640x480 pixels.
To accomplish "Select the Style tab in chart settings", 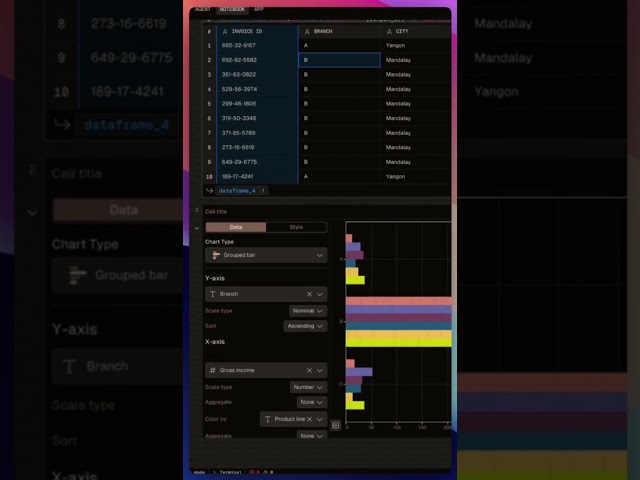I will coord(296,227).
